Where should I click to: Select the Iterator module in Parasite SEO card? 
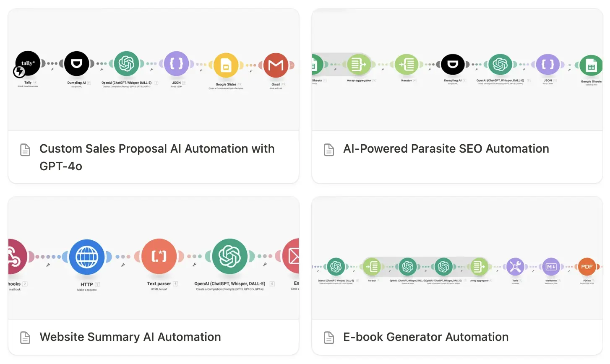tap(407, 65)
